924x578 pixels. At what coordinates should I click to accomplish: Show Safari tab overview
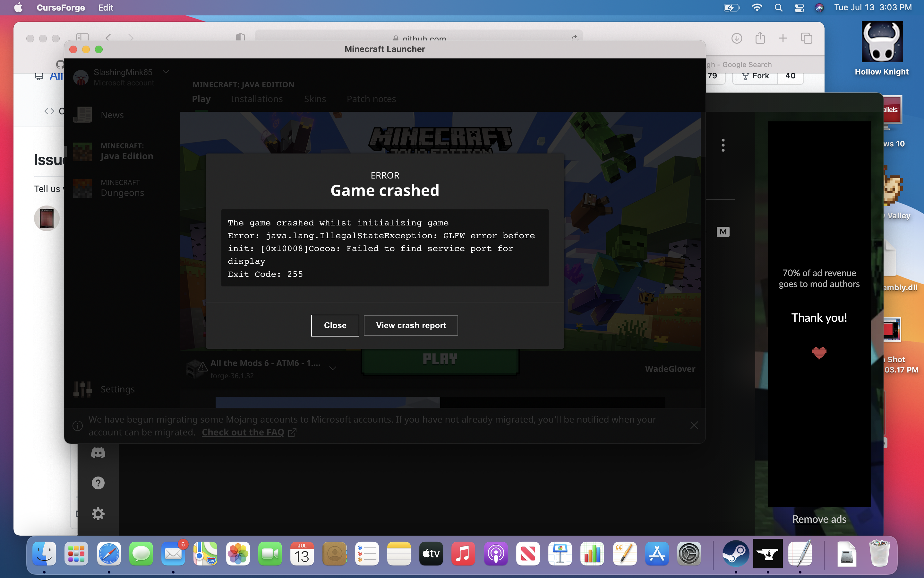[806, 38]
